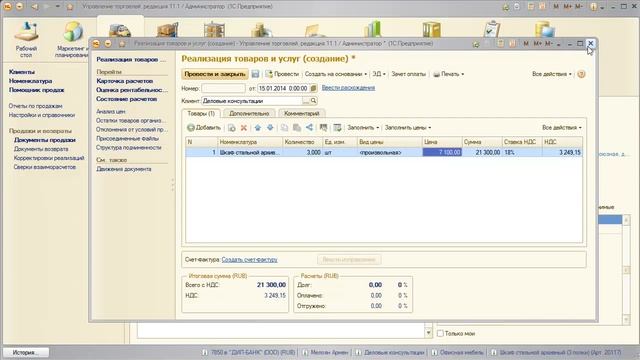The image size is (640, 360).
Task: Toggle the Только мои checkbox
Action: click(x=440, y=333)
